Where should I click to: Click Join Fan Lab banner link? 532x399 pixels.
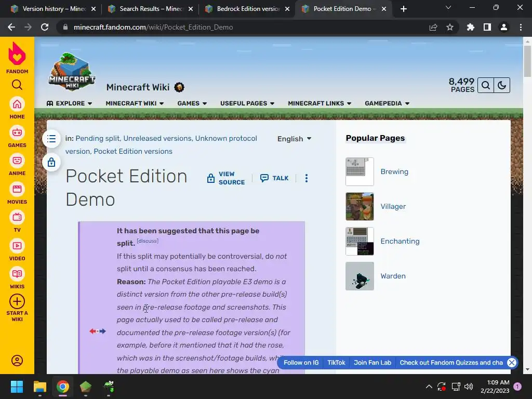373,363
